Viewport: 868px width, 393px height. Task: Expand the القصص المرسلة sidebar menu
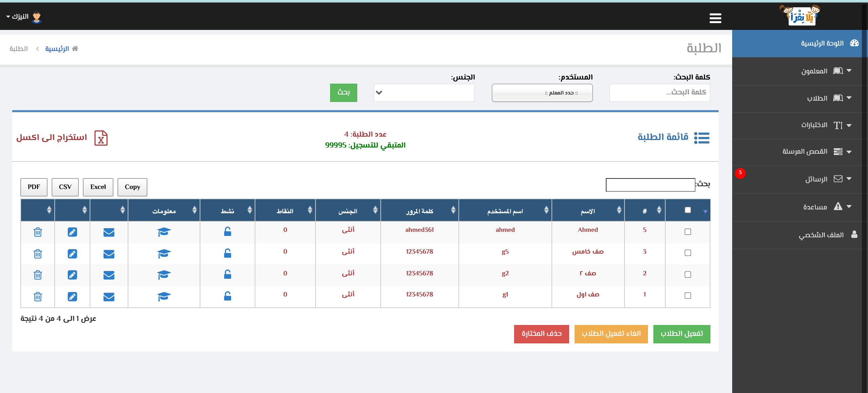[x=800, y=152]
